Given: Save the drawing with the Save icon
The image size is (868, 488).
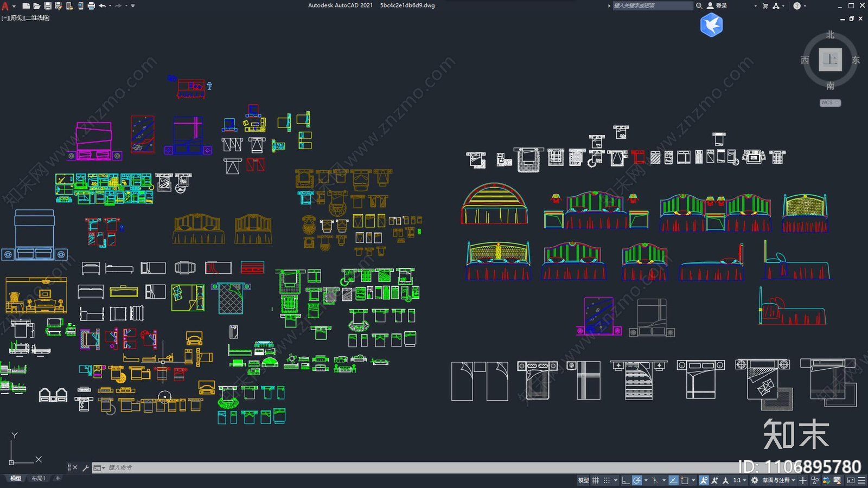Looking at the screenshot, I should point(48,6).
